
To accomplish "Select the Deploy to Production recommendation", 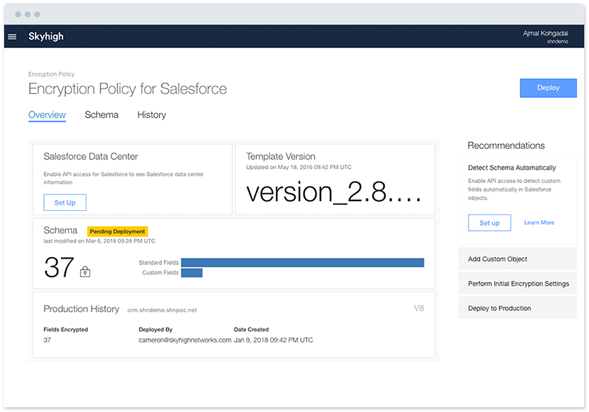I will [x=517, y=308].
